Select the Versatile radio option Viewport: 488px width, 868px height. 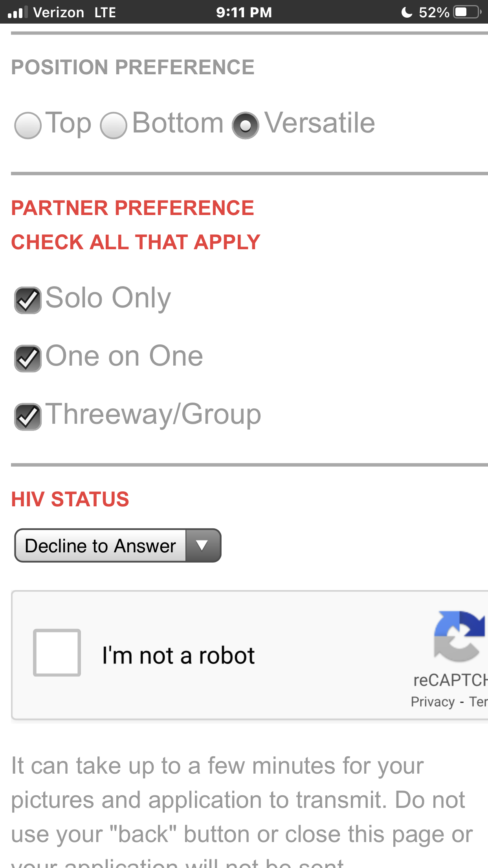point(246,125)
